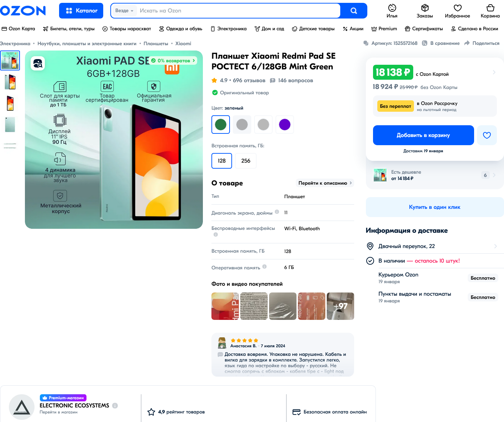Expand the Есть дешевле offers row
The height and width of the screenshot is (422, 504).
coord(494,175)
